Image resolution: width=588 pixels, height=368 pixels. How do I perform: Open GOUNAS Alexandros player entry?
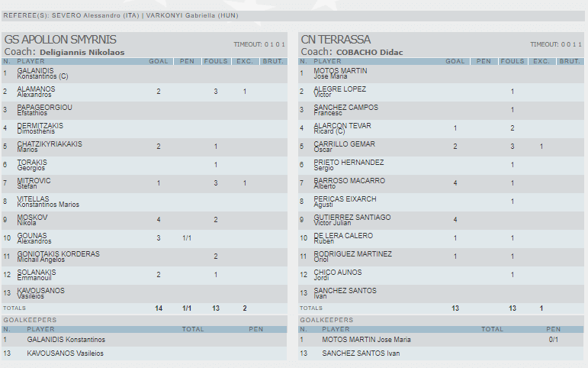coord(33,238)
